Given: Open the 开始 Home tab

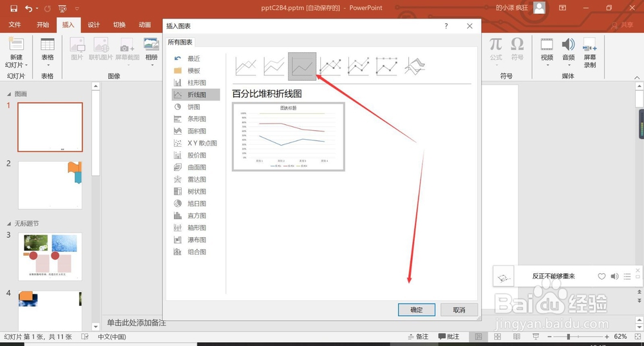Looking at the screenshot, I should tap(43, 24).
